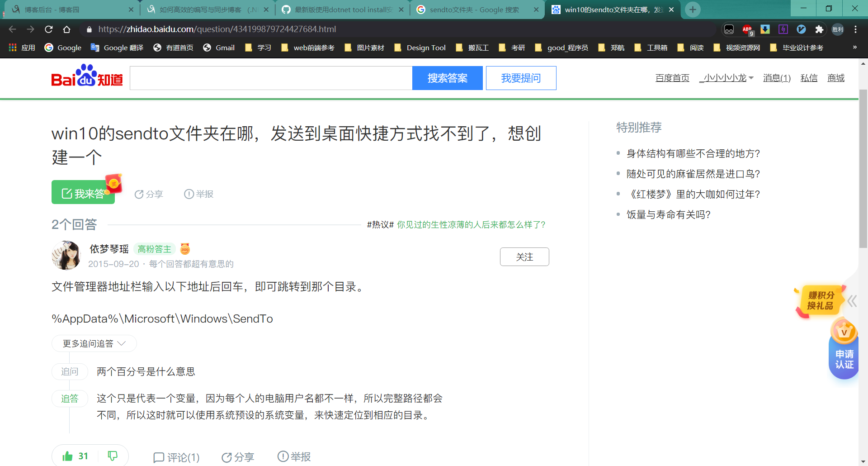Click the site lock icon in address bar
The width and height of the screenshot is (868, 466).
89,29
